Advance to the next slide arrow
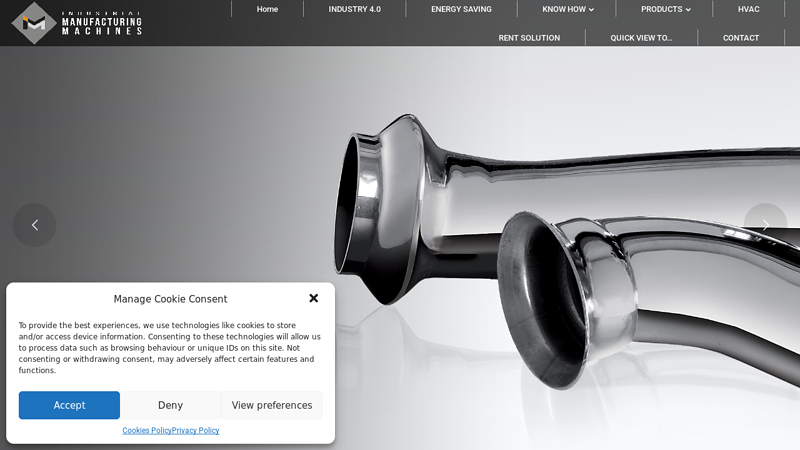Viewport: 800px width, 450px height. pyautogui.click(x=765, y=225)
